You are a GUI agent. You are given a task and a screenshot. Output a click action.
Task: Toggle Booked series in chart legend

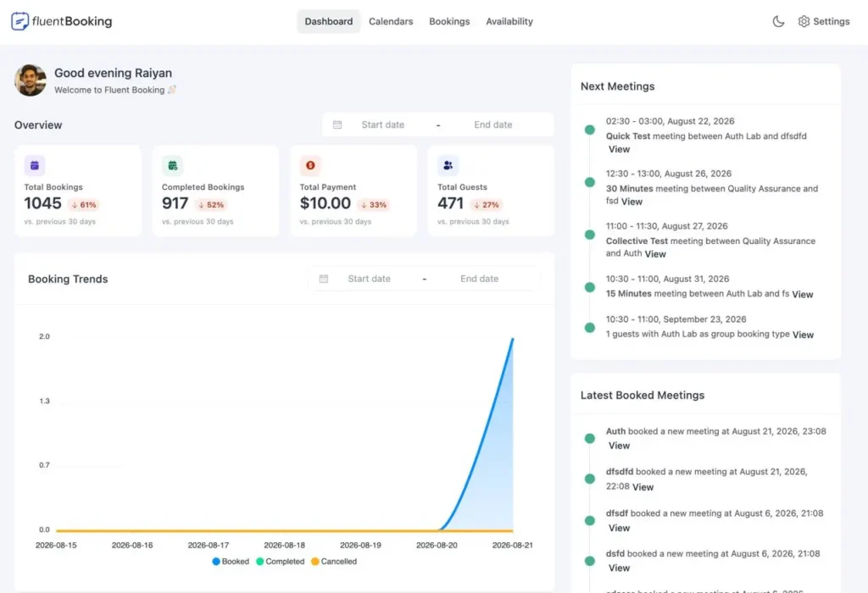coord(231,562)
